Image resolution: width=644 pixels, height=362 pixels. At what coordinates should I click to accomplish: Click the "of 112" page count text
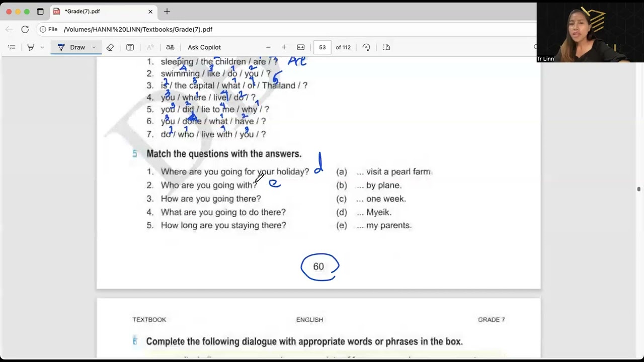point(343,47)
